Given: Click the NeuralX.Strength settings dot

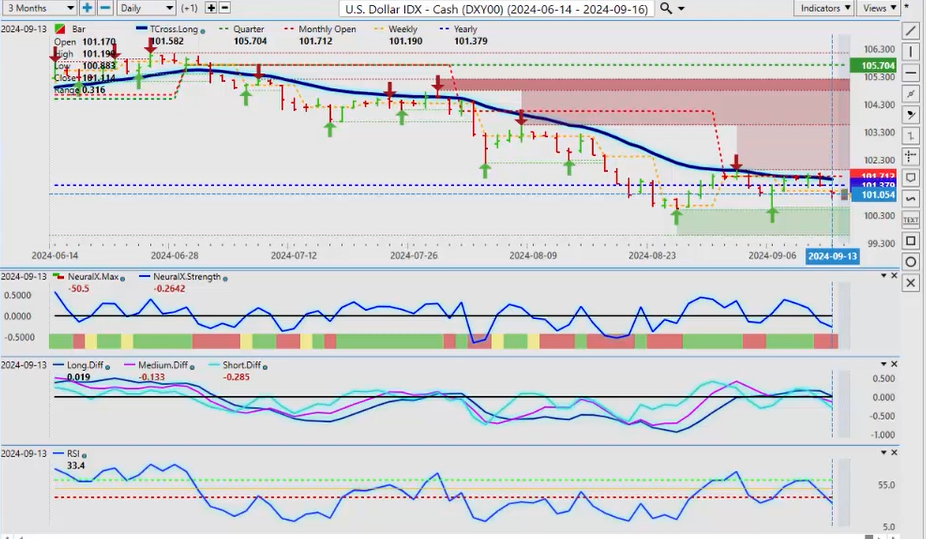Looking at the screenshot, I should [225, 277].
